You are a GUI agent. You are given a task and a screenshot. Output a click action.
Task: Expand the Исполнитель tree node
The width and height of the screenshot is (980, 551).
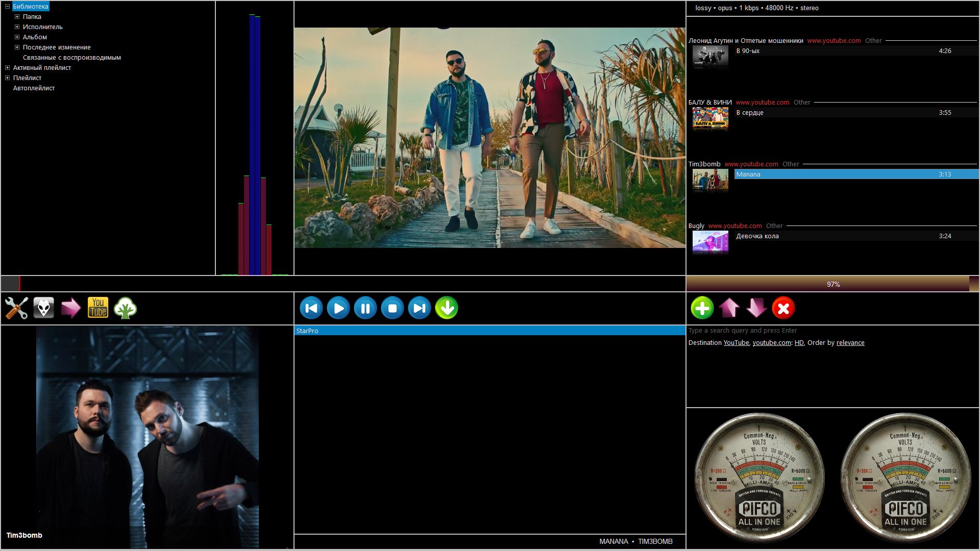coord(17,27)
